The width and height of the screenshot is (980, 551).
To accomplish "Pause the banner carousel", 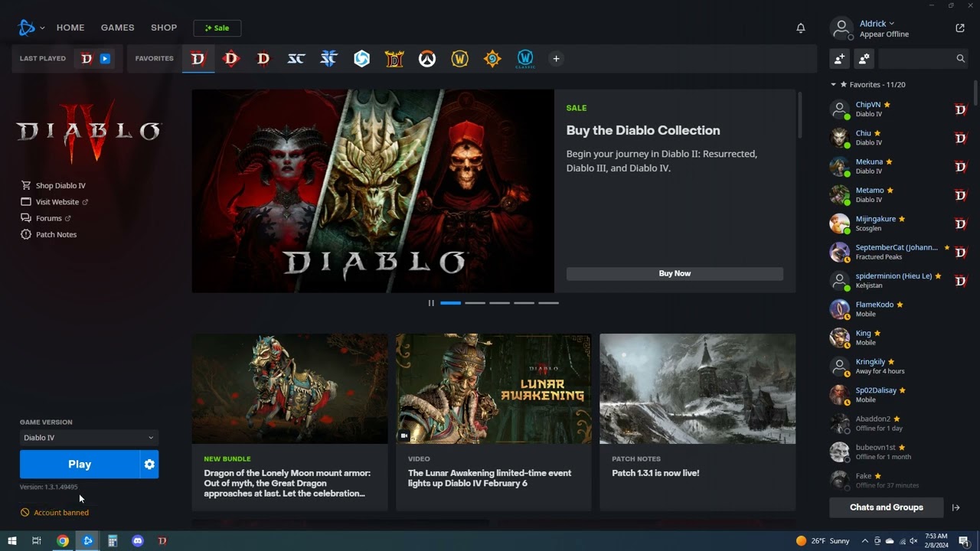I will tap(431, 303).
